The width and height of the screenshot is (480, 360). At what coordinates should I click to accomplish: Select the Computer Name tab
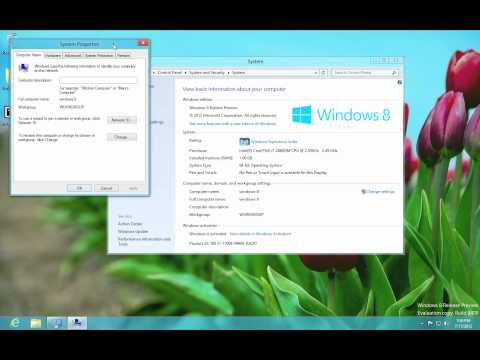point(28,55)
